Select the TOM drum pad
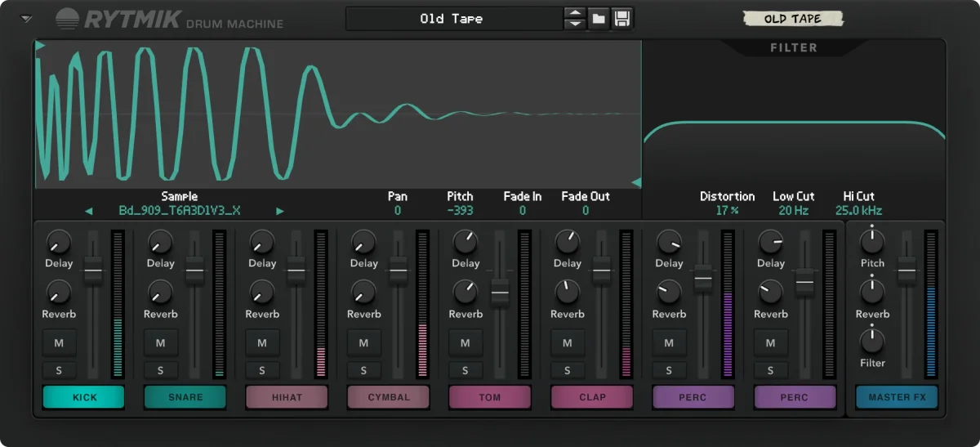This screenshot has height=447, width=980. click(490, 397)
